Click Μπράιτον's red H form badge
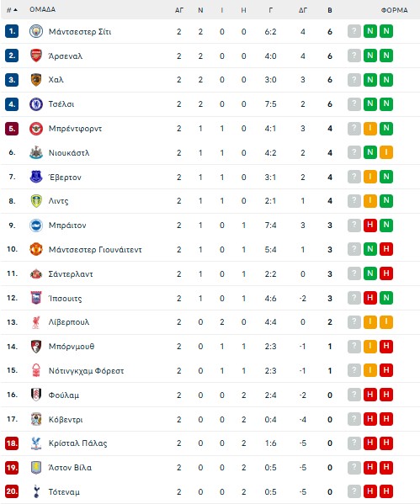The height and width of the screenshot is (504, 420). [x=370, y=225]
